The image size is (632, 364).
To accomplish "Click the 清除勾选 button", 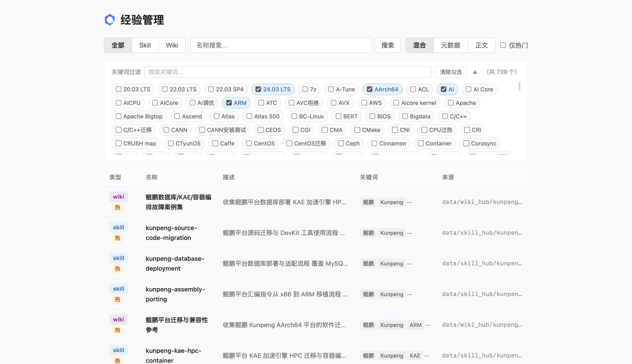I will [451, 72].
